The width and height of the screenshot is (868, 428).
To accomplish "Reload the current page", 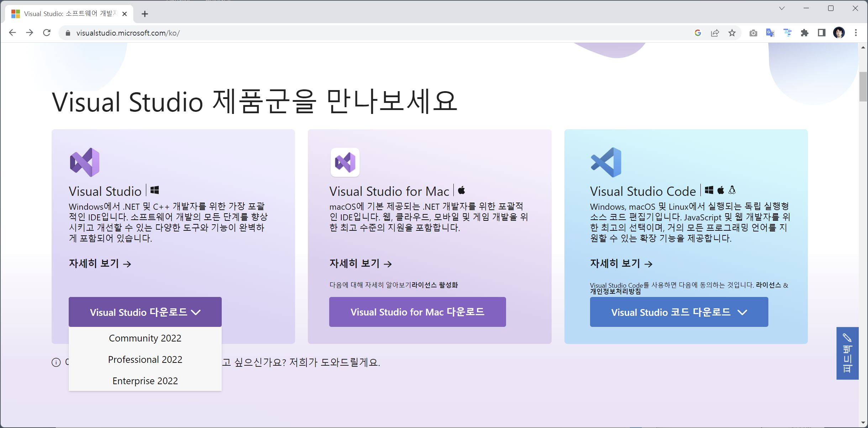I will click(47, 33).
